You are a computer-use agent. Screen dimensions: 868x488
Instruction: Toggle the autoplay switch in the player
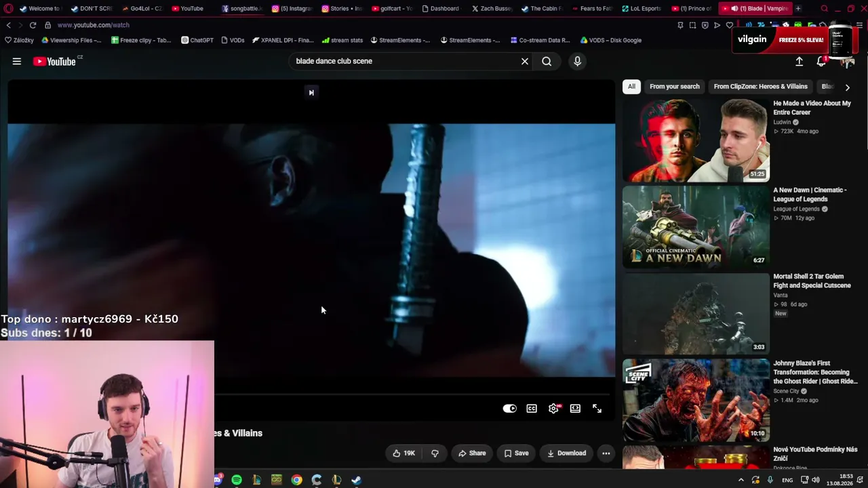tap(510, 408)
